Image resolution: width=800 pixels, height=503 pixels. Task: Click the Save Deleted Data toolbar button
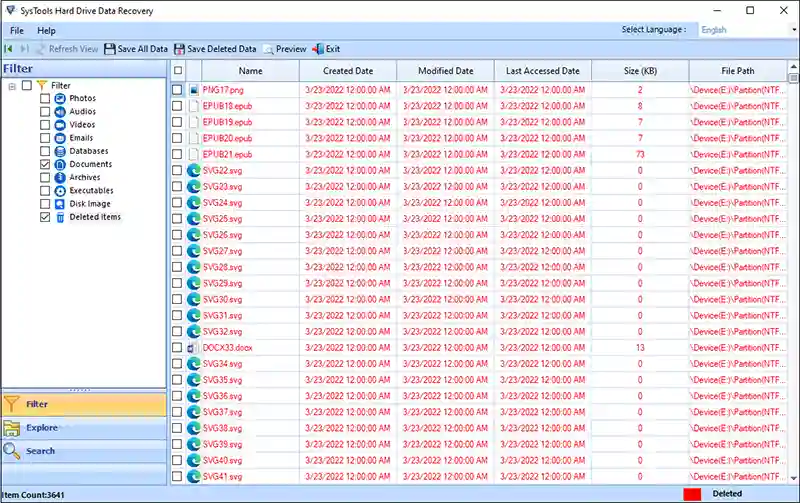tap(215, 49)
